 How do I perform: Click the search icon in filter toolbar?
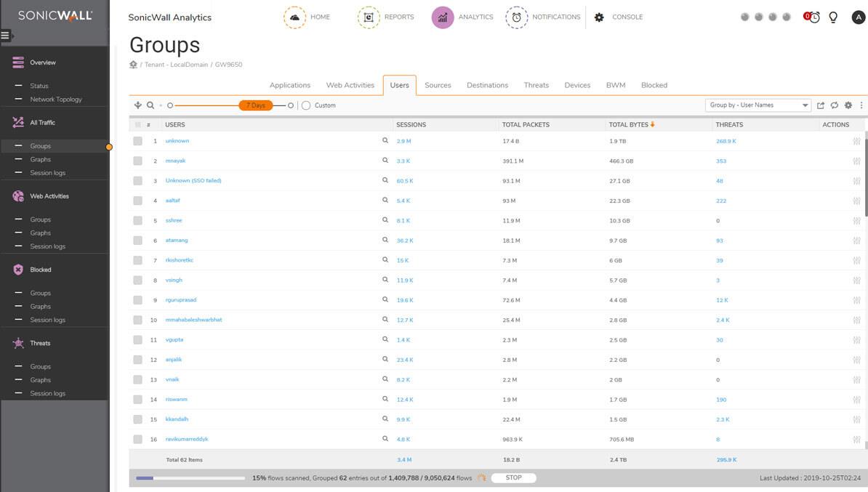tap(150, 105)
